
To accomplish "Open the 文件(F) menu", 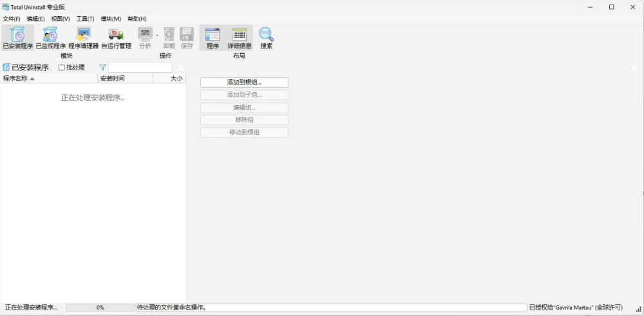I will [12, 19].
